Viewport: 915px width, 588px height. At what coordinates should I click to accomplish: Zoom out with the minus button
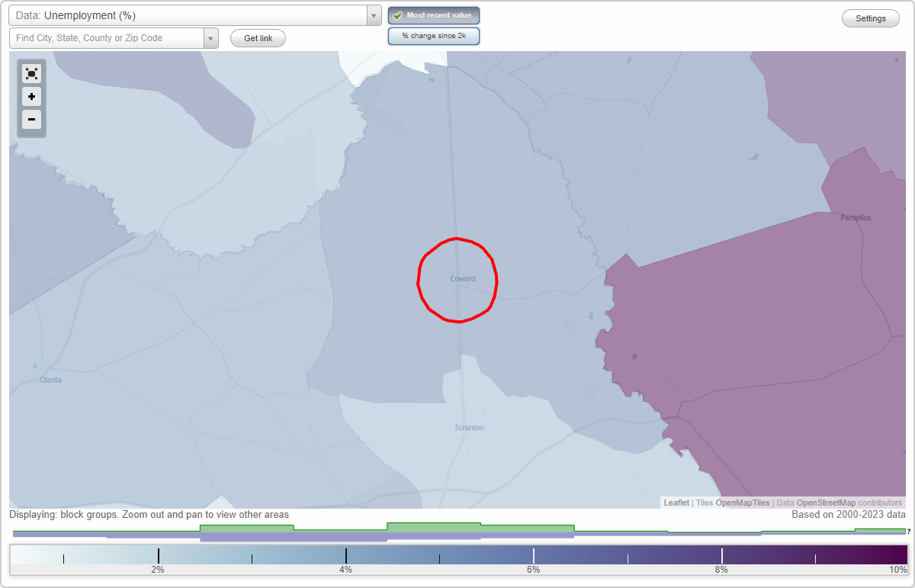tap(31, 119)
